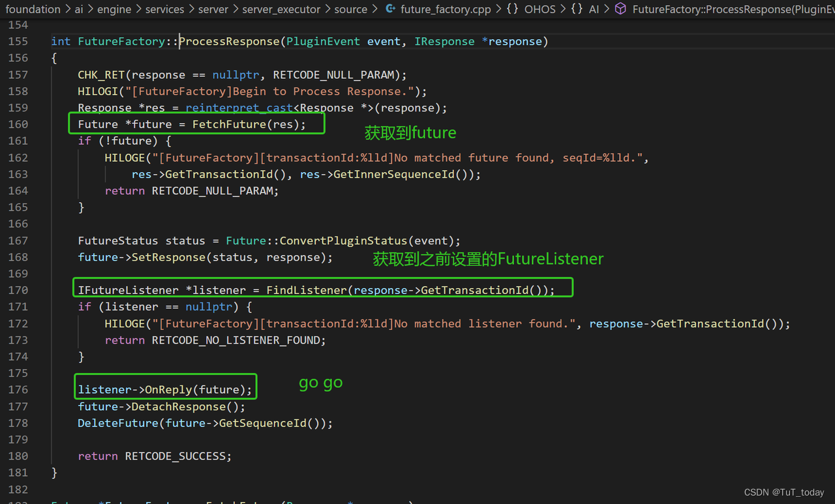The image size is (835, 504).
Task: Open the AI namespace breadcrumb
Action: tap(594, 9)
